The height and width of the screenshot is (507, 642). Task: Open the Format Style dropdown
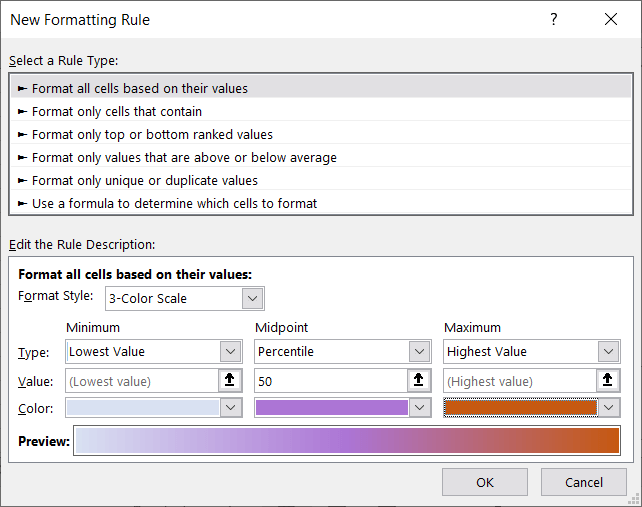(253, 298)
